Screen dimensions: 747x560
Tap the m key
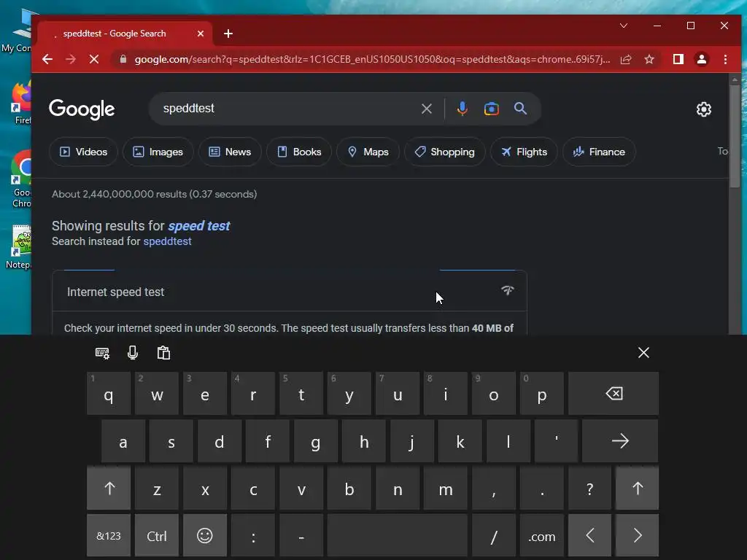coord(446,488)
